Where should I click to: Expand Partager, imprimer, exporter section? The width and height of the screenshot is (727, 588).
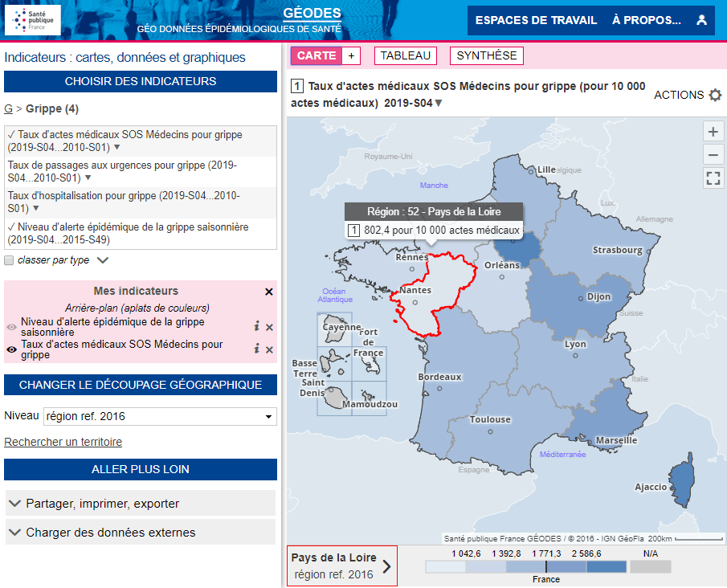coord(141,503)
